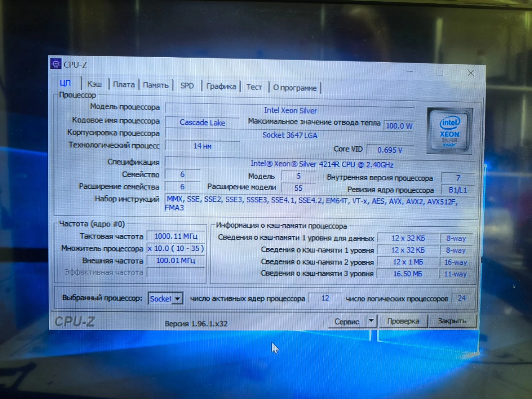This screenshot has height=399, width=532.
Task: Switch to the Графика tab
Action: 221,86
